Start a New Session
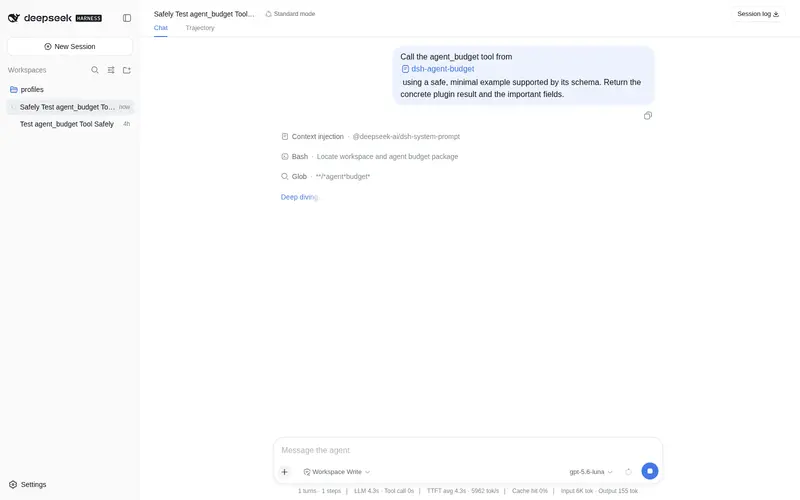Viewport: 800px width, 500px height. (x=70, y=46)
